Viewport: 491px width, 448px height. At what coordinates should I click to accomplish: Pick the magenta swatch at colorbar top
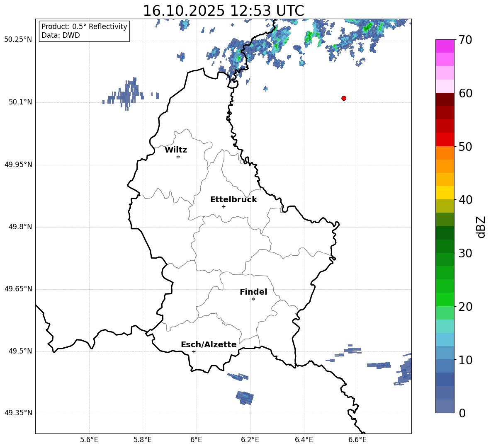click(x=445, y=46)
